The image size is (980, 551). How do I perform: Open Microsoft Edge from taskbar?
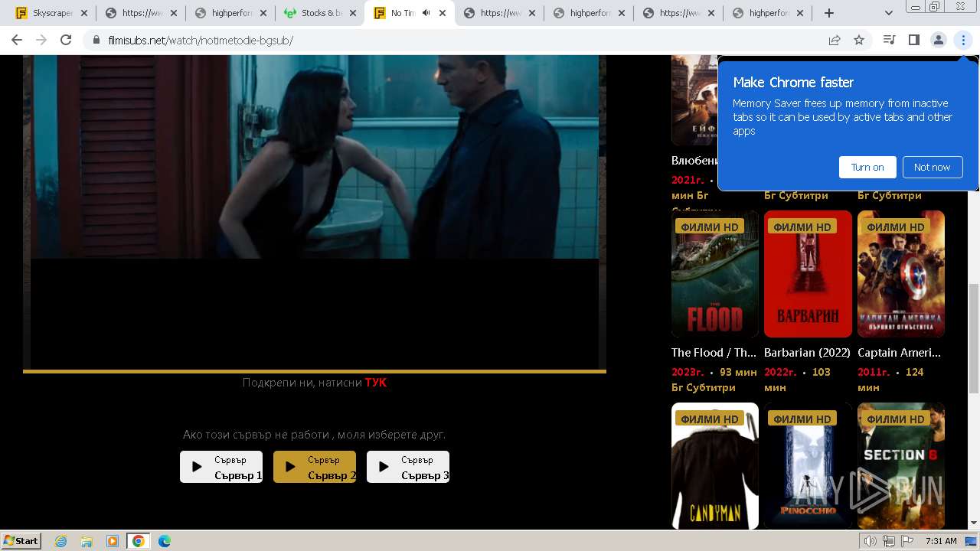(164, 541)
